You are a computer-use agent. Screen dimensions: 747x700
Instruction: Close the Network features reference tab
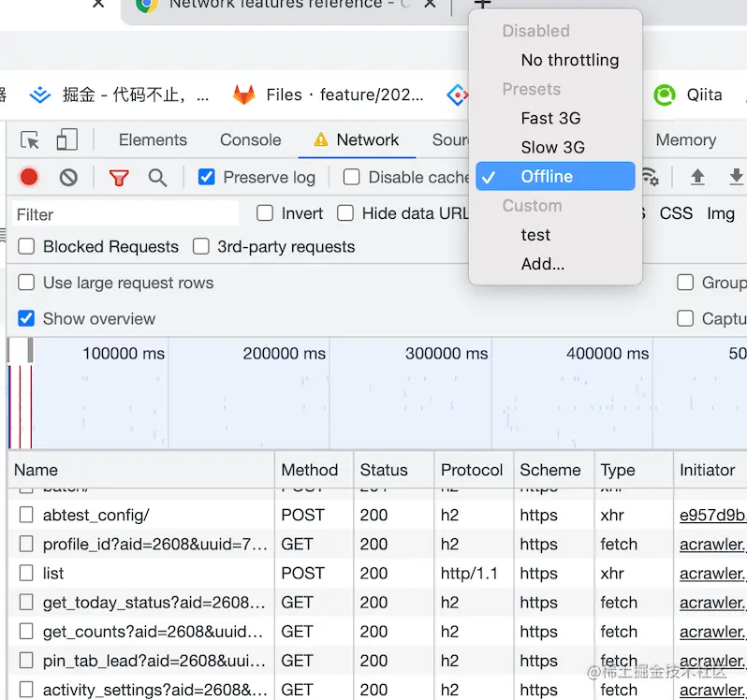click(x=430, y=4)
